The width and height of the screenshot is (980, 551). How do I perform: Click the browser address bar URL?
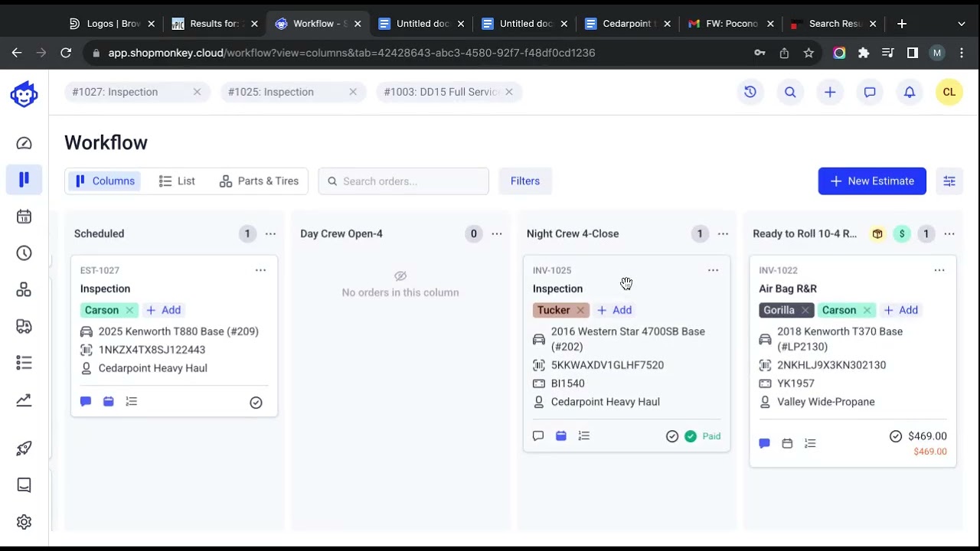[351, 53]
